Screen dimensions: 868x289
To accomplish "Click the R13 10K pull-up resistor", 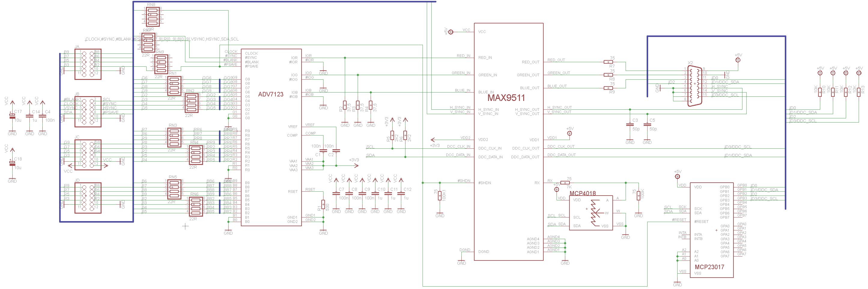I will (859, 92).
